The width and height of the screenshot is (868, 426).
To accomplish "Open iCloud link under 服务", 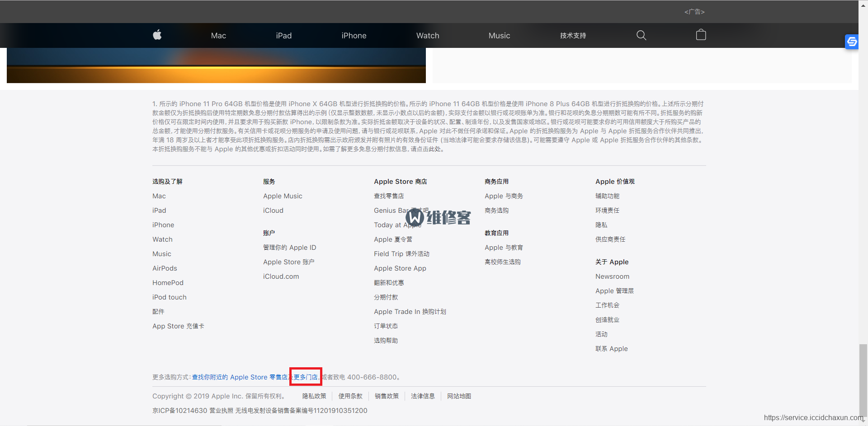I will click(273, 211).
